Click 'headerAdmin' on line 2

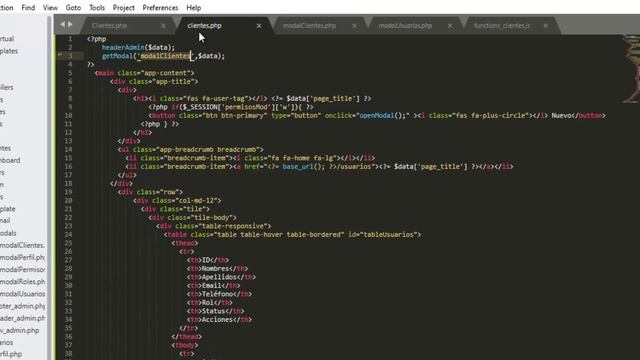(x=123, y=47)
